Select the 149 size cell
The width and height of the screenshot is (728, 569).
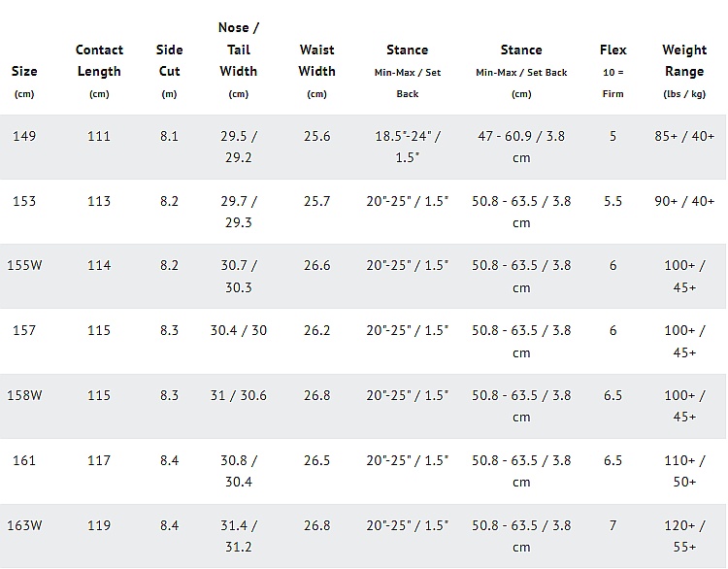[24, 136]
